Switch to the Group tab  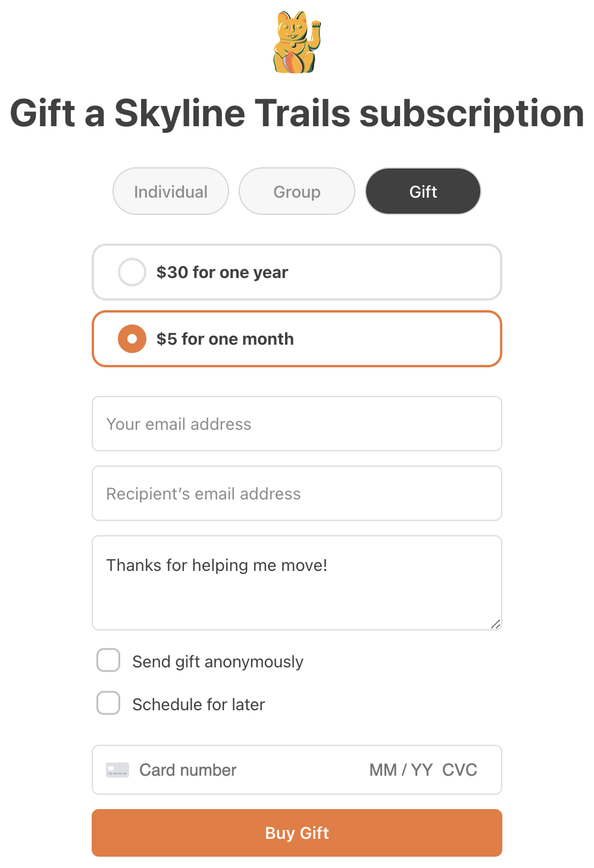[296, 191]
